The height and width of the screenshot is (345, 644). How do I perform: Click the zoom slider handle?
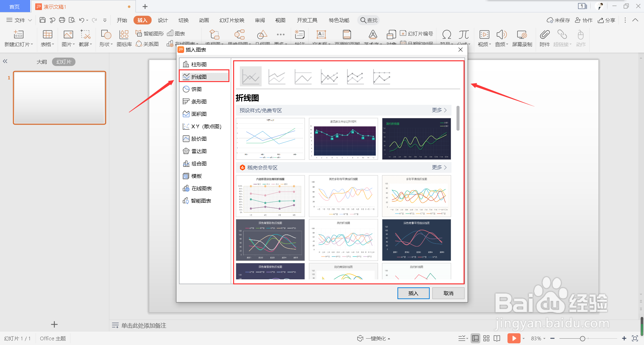[x=583, y=339]
